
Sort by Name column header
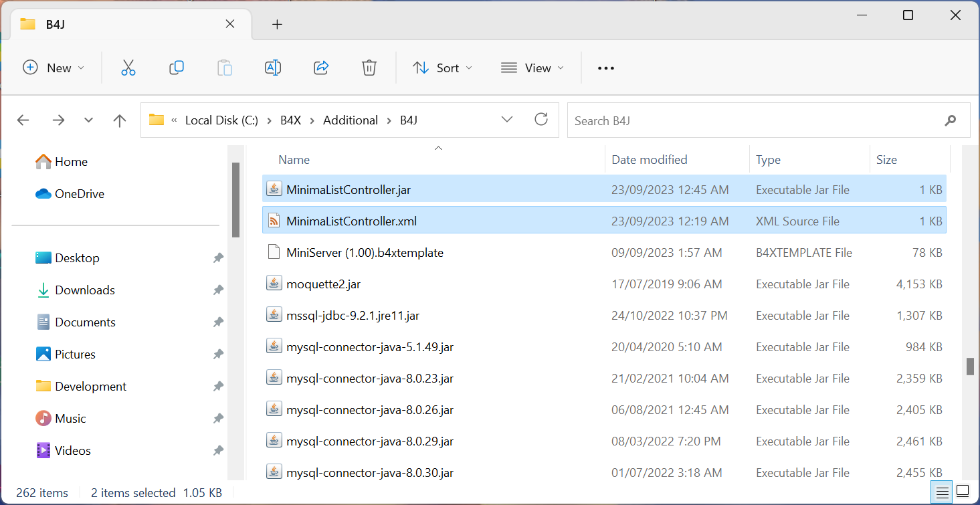click(x=294, y=160)
